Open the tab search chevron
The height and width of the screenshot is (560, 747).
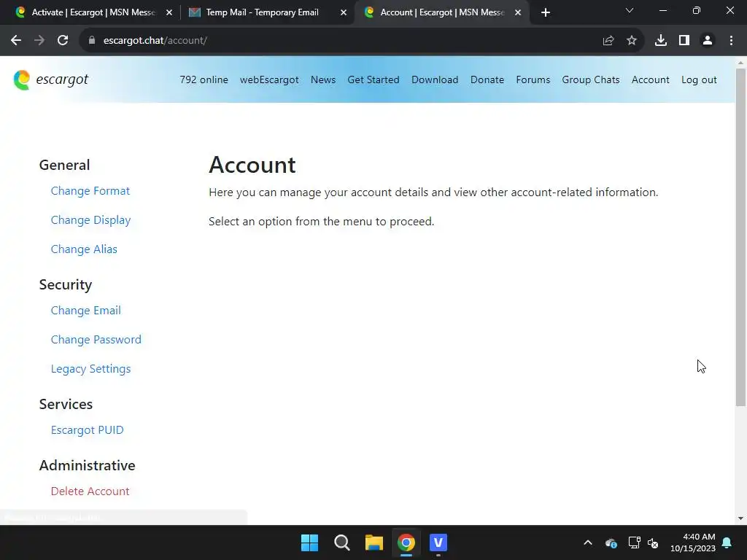click(630, 10)
